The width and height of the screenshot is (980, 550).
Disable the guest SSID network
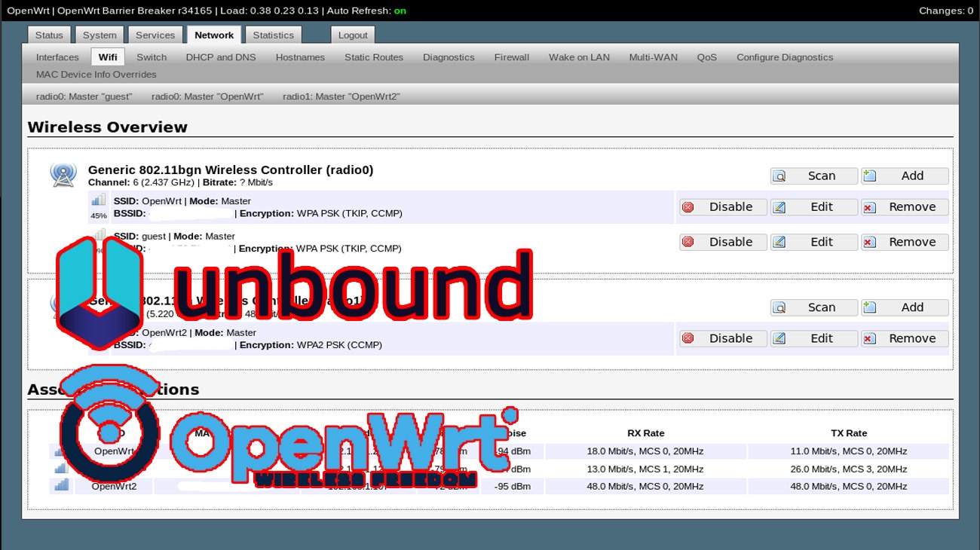point(723,242)
